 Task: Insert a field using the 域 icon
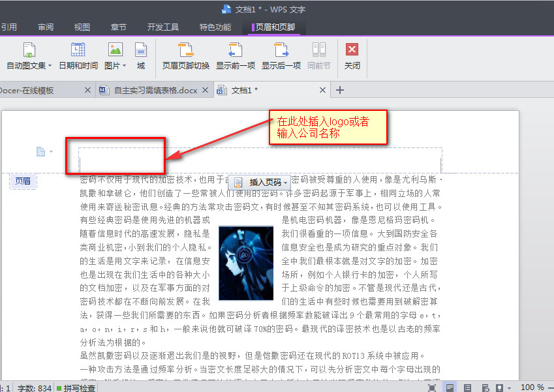click(x=141, y=55)
